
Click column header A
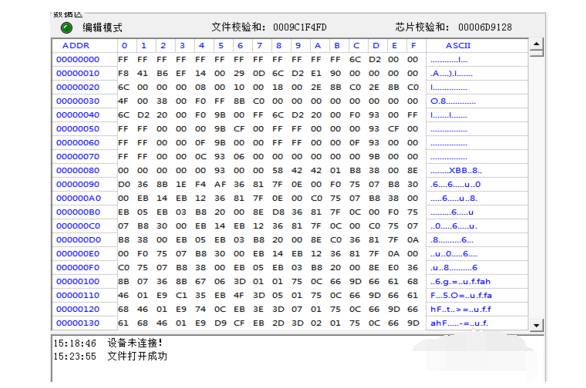[317, 46]
